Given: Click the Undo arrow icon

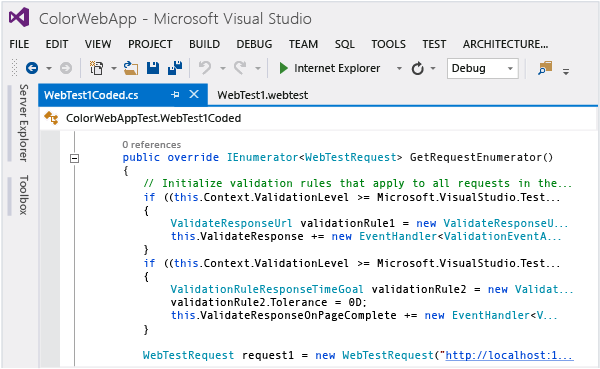Looking at the screenshot, I should pyautogui.click(x=205, y=68).
